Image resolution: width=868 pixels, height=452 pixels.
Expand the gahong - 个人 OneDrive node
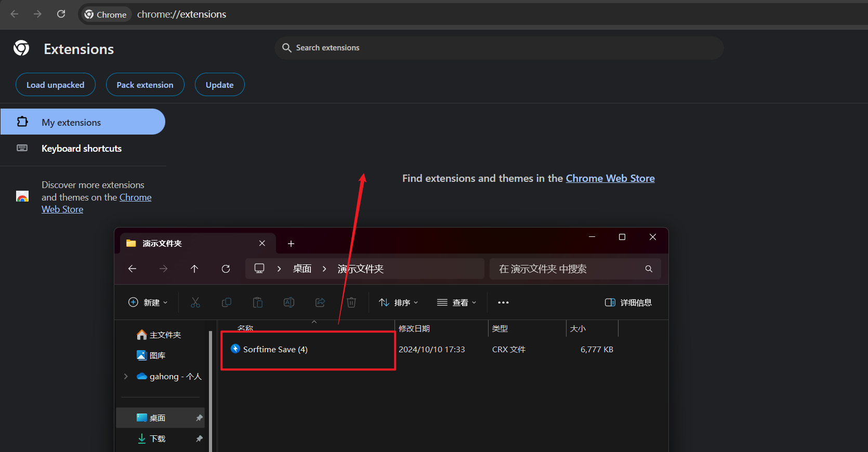[x=126, y=376]
